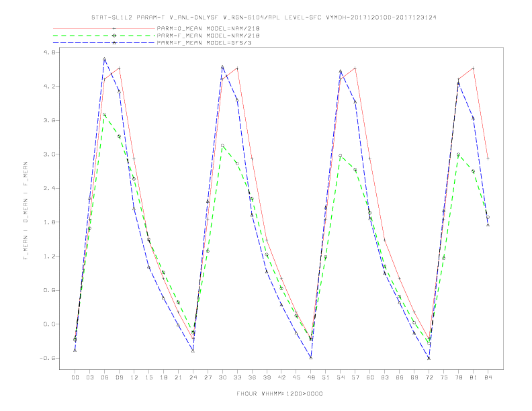Click x-axis forecast hour label 15
The width and height of the screenshot is (532, 411).
click(148, 377)
